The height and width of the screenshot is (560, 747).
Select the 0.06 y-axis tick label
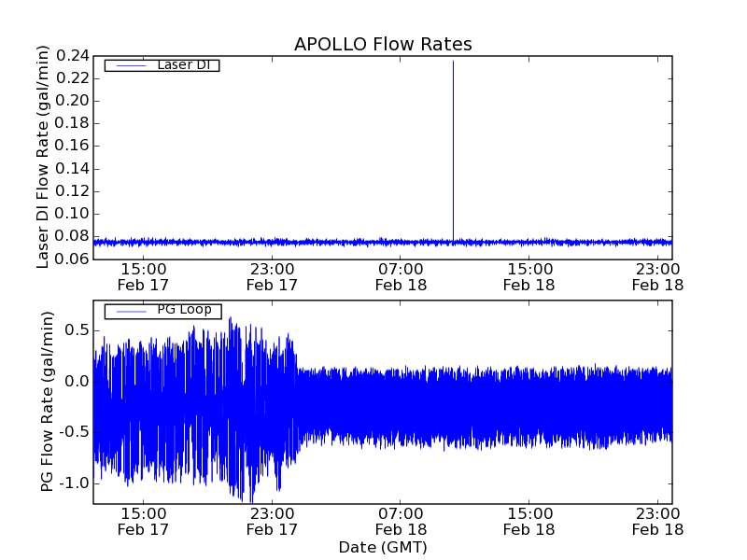[73, 259]
